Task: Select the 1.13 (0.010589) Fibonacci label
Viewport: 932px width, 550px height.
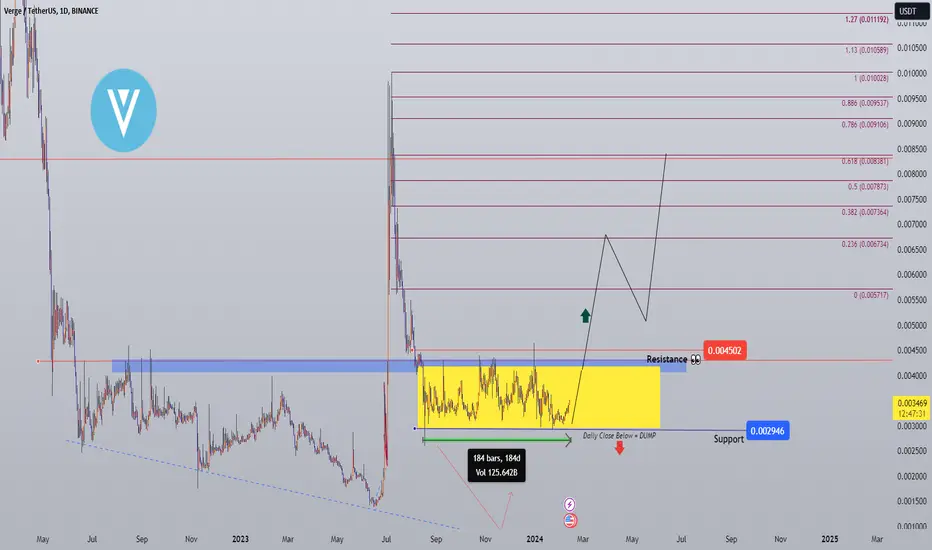Action: click(867, 50)
